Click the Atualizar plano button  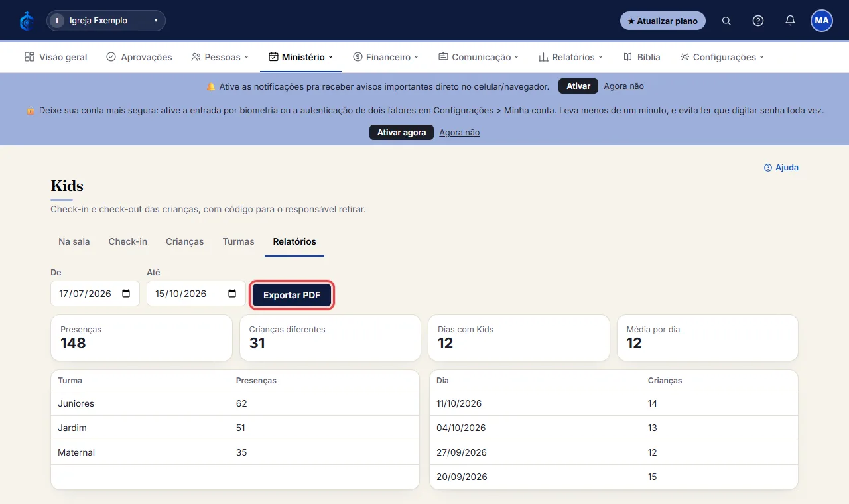(663, 21)
